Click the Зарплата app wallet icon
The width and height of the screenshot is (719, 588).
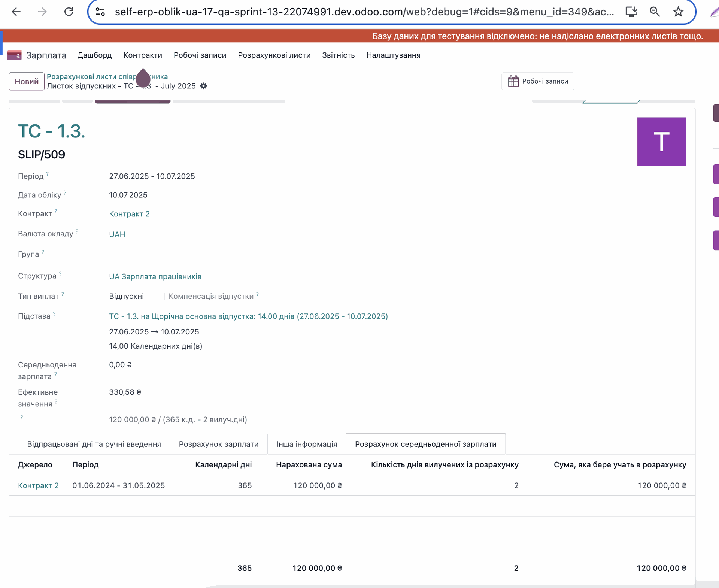14,55
